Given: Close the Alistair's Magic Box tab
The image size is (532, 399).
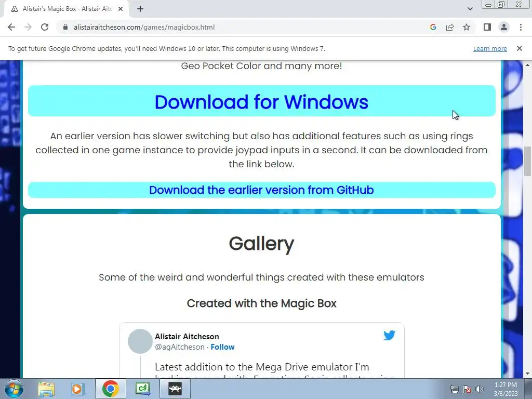Looking at the screenshot, I should tap(121, 9).
